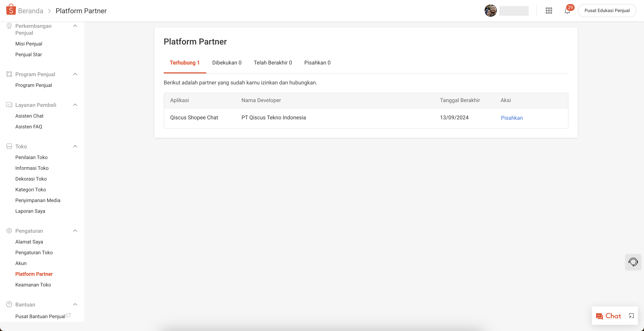Open Program Penjual submenu item
Image resolution: width=644 pixels, height=331 pixels.
34,85
